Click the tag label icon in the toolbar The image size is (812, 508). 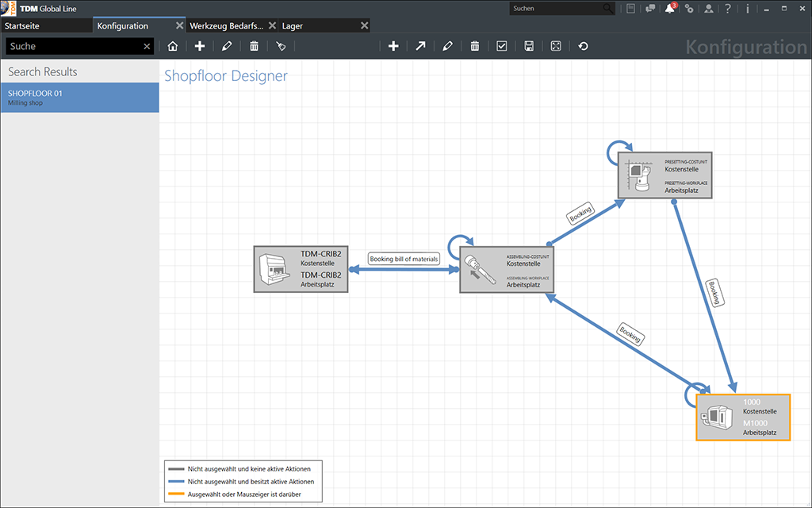(x=281, y=46)
